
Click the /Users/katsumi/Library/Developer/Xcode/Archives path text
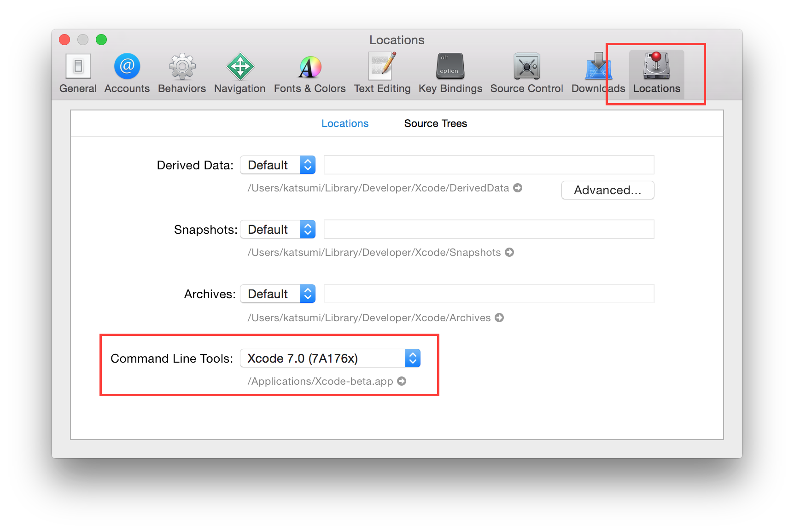coord(369,318)
